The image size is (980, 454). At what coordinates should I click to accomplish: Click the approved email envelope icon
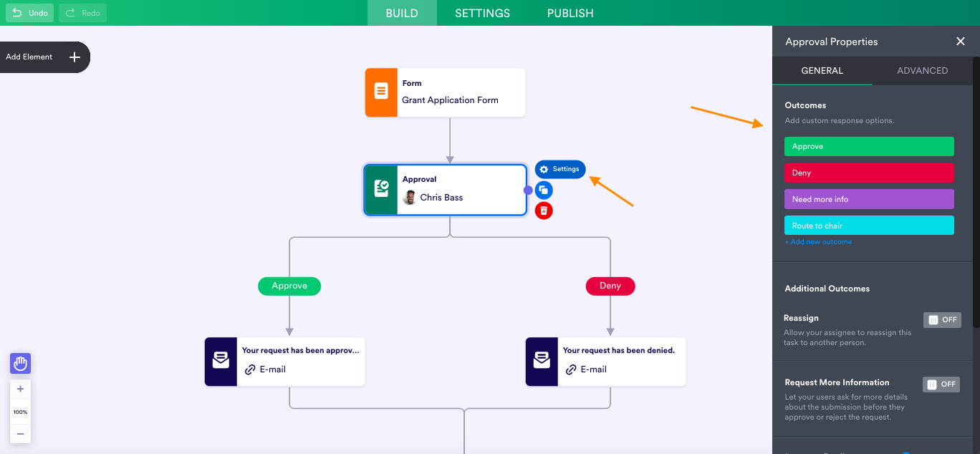221,362
